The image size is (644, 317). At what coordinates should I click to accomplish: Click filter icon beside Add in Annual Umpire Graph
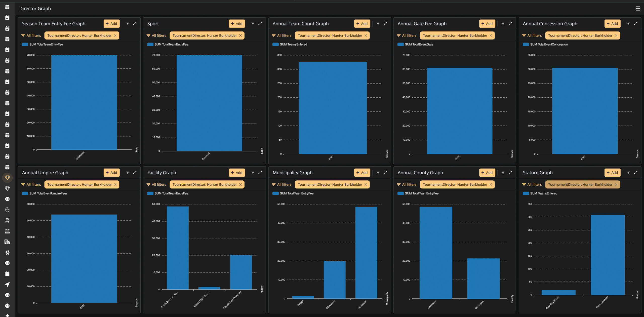pos(128,173)
